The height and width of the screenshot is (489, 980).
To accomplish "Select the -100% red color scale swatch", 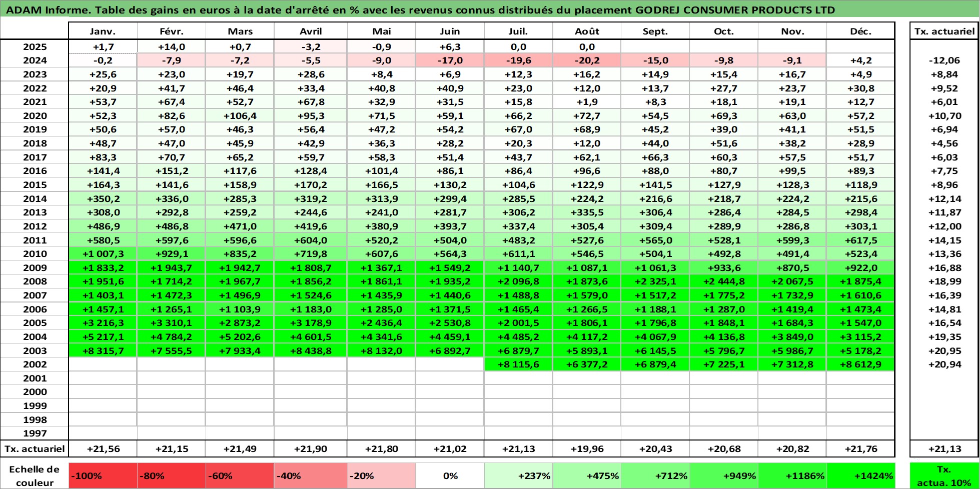I will coord(103,475).
